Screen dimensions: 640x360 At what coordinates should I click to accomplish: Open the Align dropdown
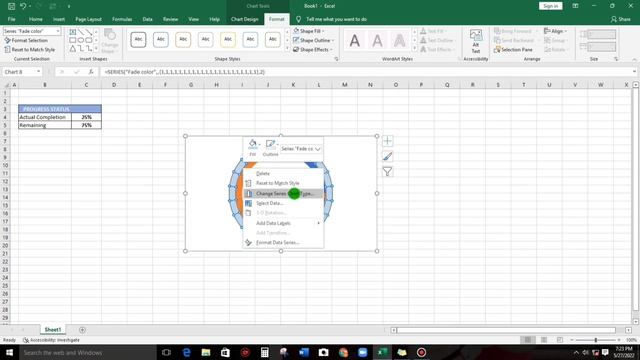click(555, 31)
